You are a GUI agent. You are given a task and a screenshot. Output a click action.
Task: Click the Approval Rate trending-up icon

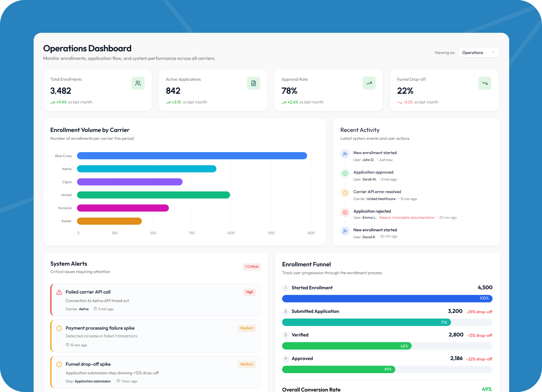point(369,83)
